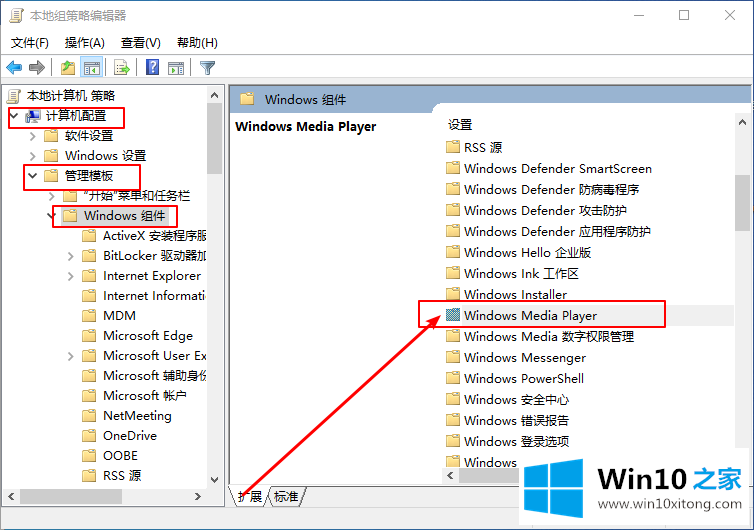Screen dimensions: 754x530
Task: Click the RSS 源 folder icon in settings list
Action: [452, 147]
